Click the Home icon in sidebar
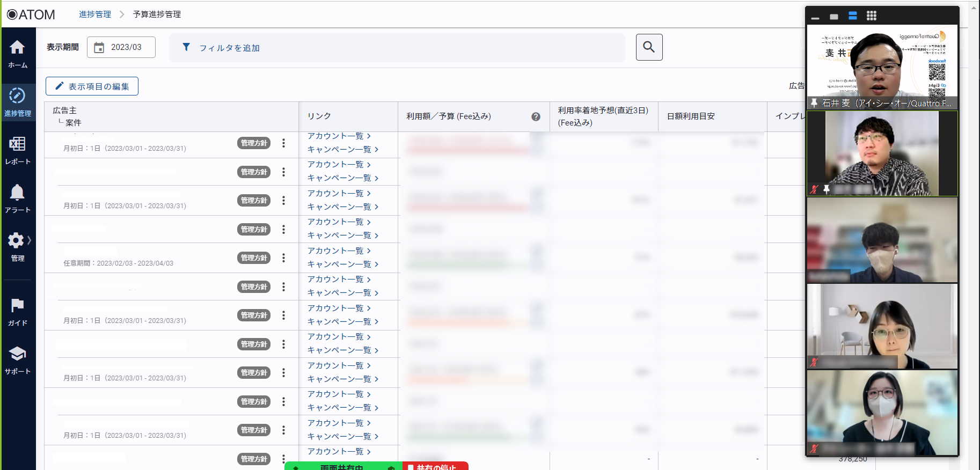The width and height of the screenshot is (980, 470). (x=17, y=54)
